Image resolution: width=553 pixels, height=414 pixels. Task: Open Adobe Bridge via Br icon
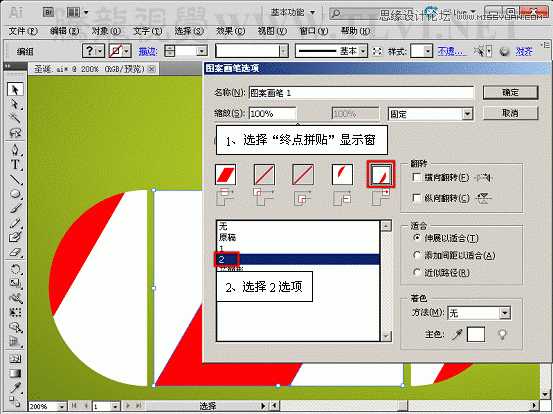[49, 13]
